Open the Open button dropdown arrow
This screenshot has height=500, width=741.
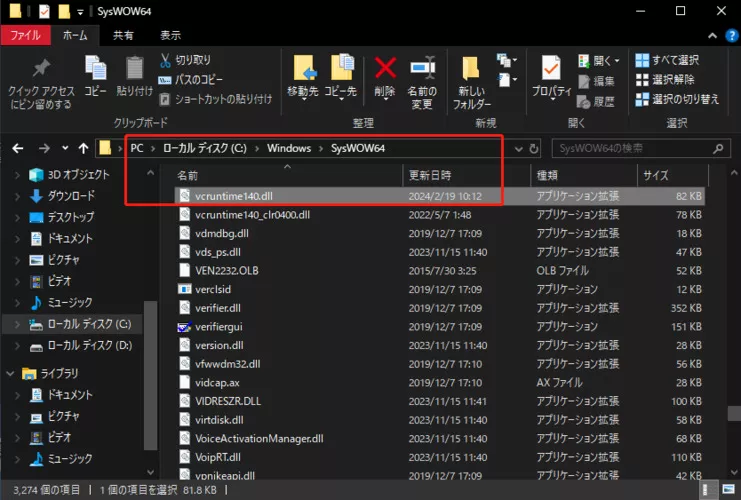pyautogui.click(x=617, y=60)
